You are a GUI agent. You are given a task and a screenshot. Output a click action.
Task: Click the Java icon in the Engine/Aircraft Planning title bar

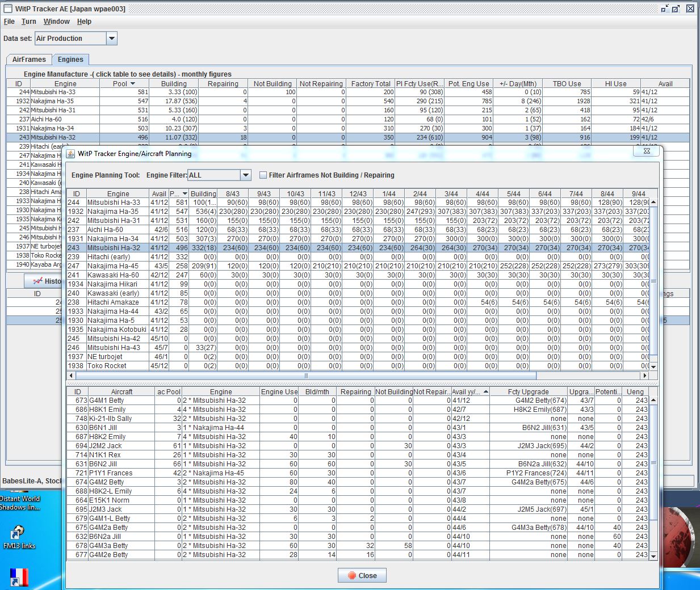point(71,154)
